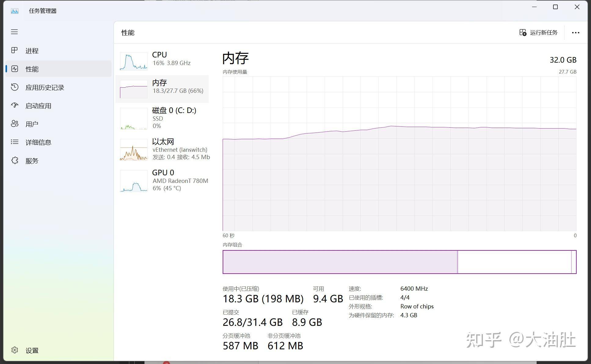Select the GPU 0 graph thumbnail
Image resolution: width=591 pixels, height=364 pixels.
click(x=134, y=181)
